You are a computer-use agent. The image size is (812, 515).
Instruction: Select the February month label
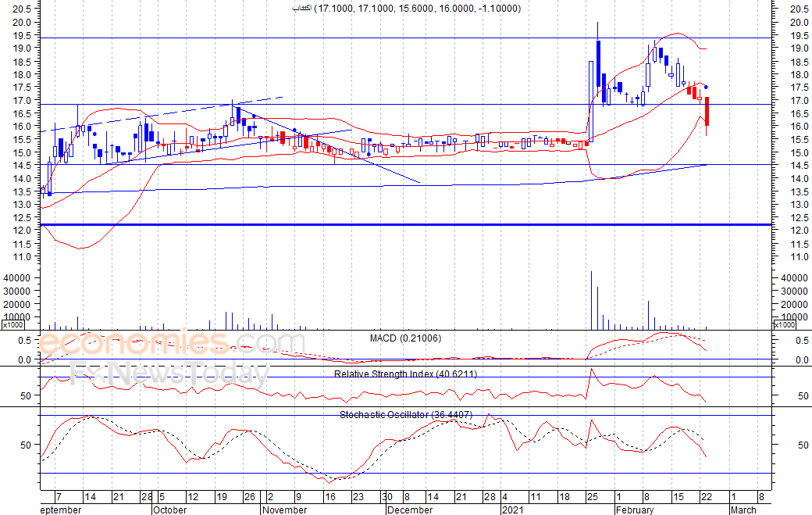click(635, 510)
